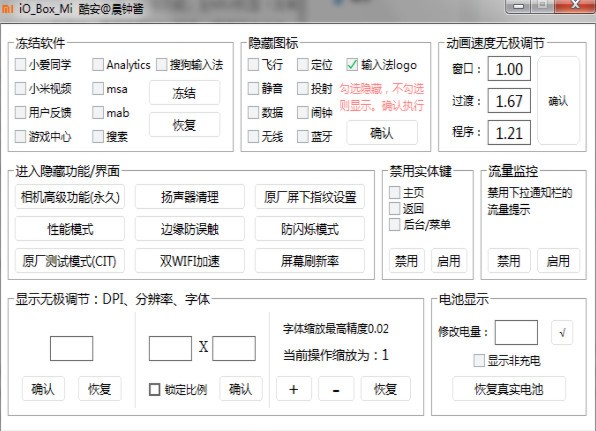
Task: Click 恢复 in the 冻结软件 group
Action: [x=184, y=125]
